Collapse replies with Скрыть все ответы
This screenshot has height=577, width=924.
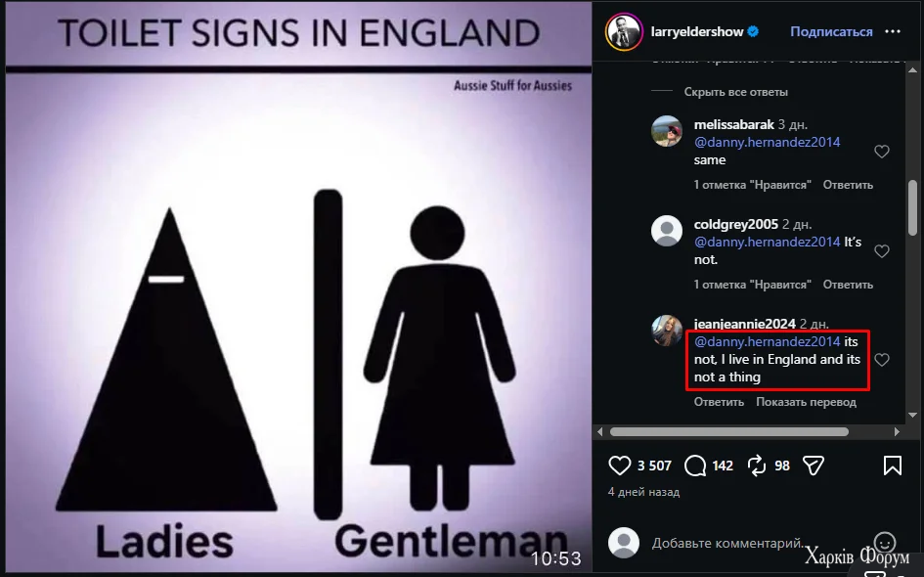pyautogui.click(x=735, y=92)
